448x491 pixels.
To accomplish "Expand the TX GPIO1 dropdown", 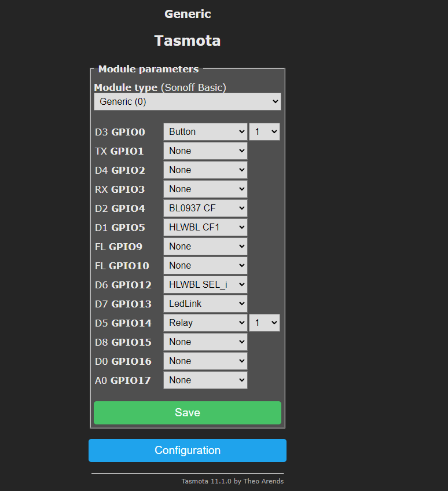I will click(205, 151).
